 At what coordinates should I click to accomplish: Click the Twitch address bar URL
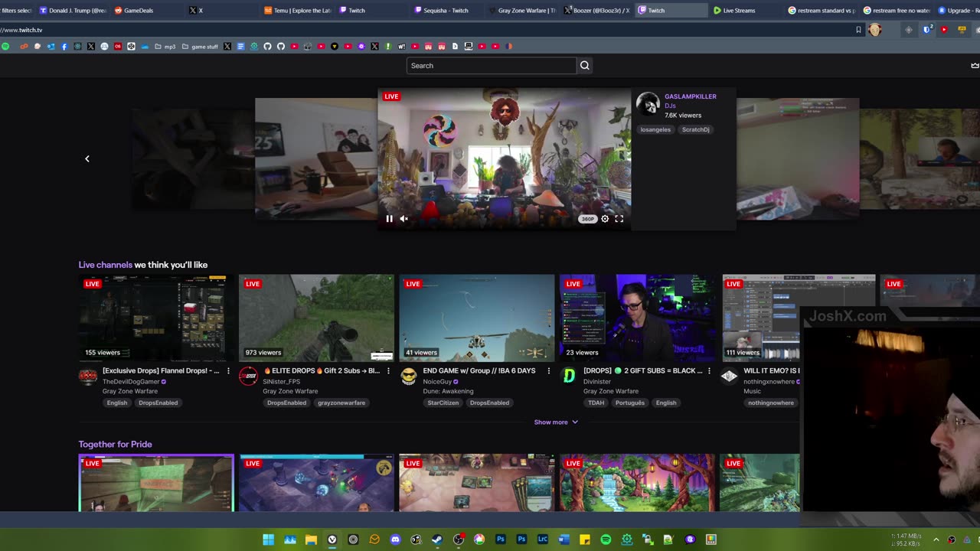(x=21, y=30)
